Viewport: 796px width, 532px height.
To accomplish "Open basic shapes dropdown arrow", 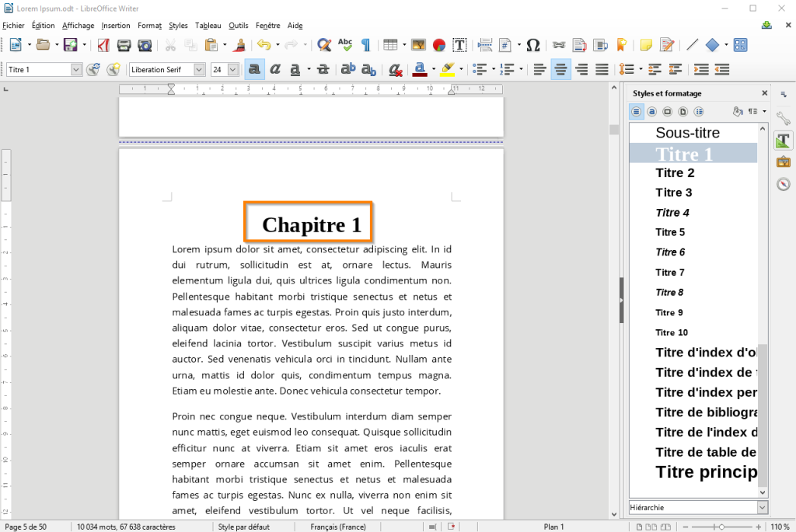I will point(726,45).
